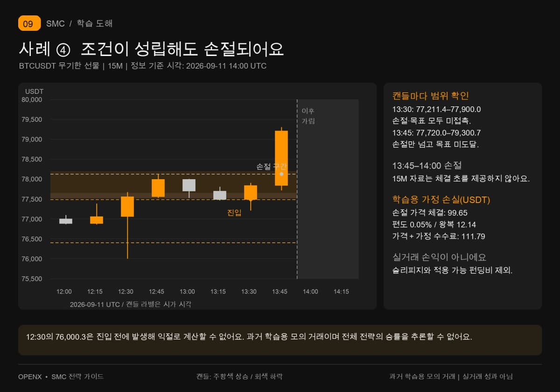Click the 79,500 y-axis label
This screenshot has height=392, width=560.
tap(32, 119)
